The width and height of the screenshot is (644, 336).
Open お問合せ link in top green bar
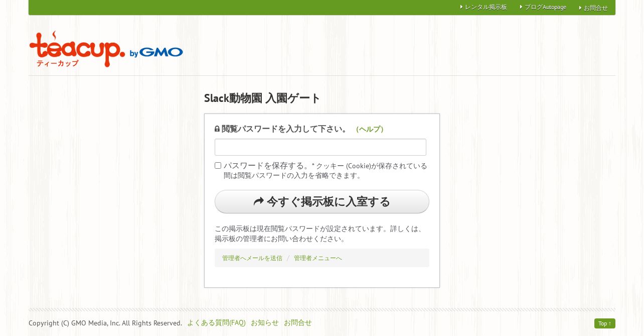pos(595,8)
